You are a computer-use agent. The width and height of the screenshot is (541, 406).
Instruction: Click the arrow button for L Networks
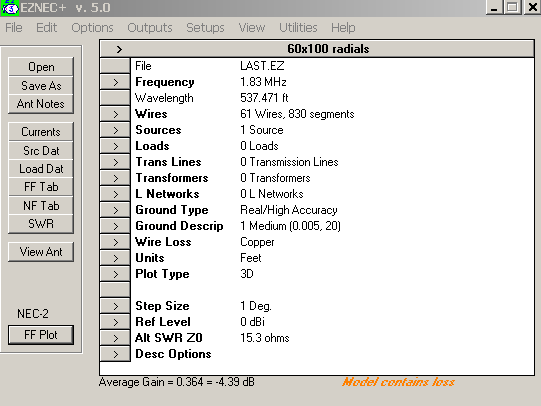click(x=115, y=194)
